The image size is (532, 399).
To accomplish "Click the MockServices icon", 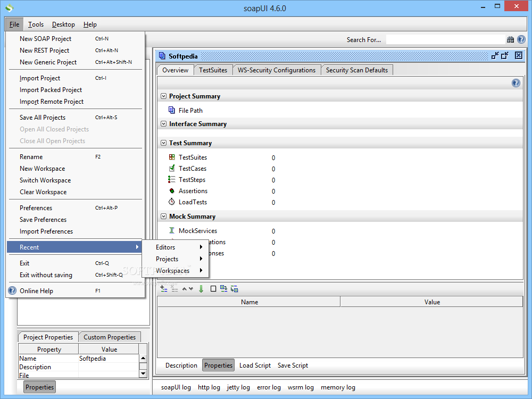I will pyautogui.click(x=172, y=230).
